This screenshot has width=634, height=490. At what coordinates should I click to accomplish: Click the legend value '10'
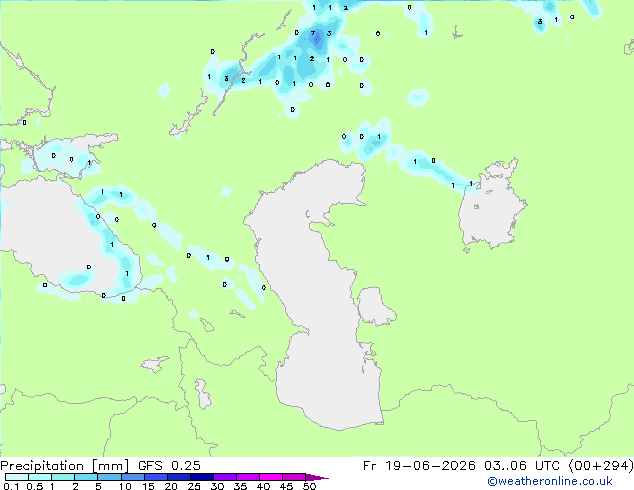(x=125, y=486)
